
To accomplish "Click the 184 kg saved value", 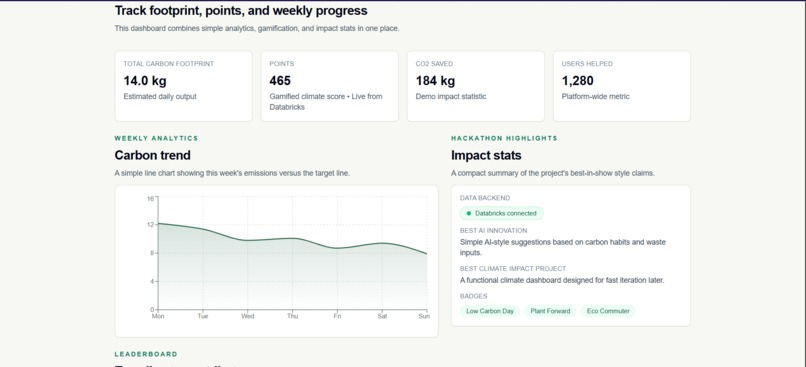I will point(435,81).
